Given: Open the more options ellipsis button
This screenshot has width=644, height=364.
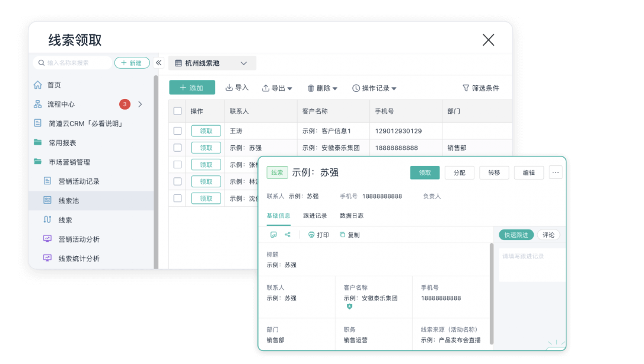Looking at the screenshot, I should (x=555, y=173).
